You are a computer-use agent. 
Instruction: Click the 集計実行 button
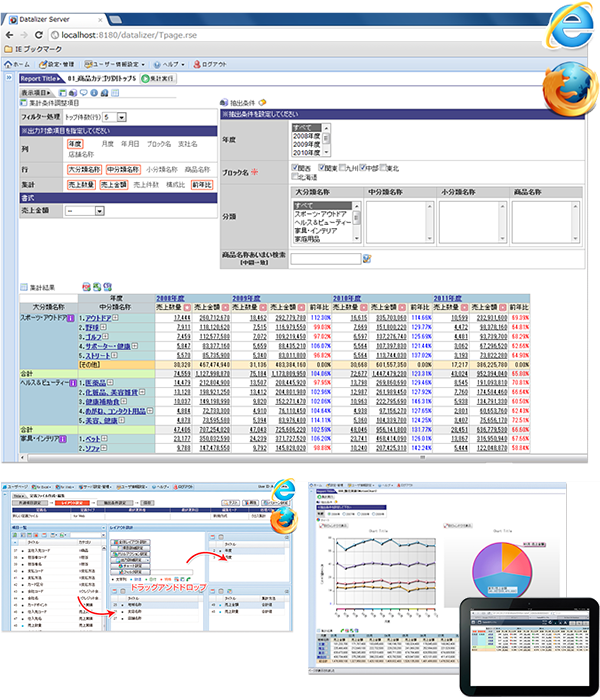point(159,77)
